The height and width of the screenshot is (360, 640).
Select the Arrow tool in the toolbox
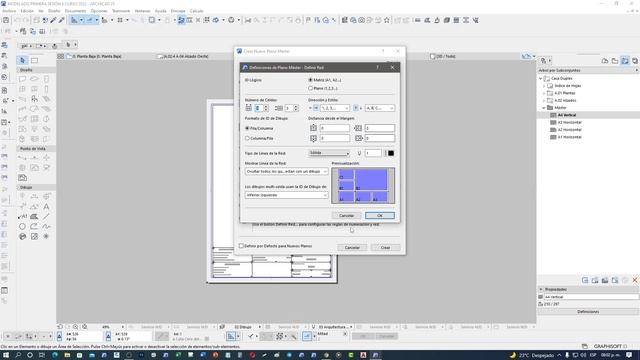pyautogui.click(x=22, y=60)
